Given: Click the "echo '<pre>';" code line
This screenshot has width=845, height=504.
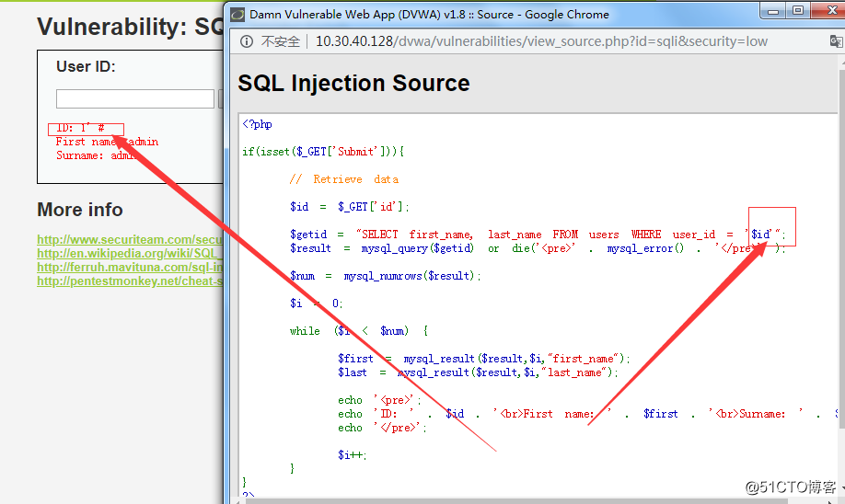Looking at the screenshot, I should pyautogui.click(x=379, y=400).
